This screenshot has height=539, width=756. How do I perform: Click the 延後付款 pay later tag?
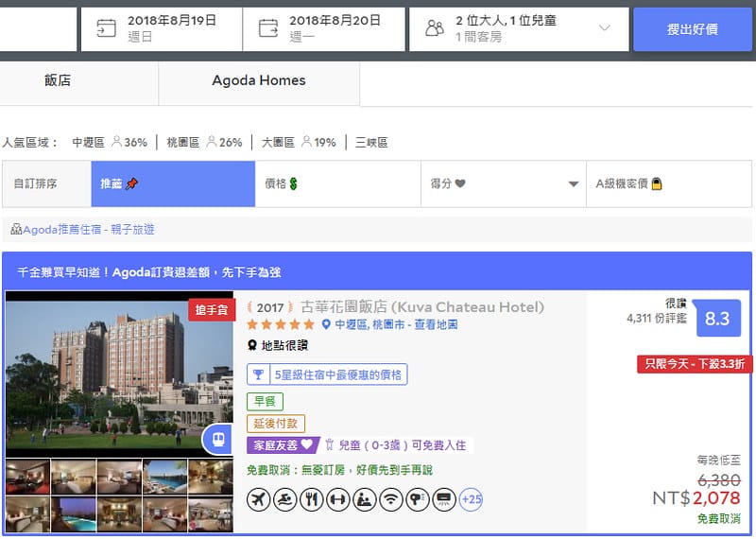(276, 424)
